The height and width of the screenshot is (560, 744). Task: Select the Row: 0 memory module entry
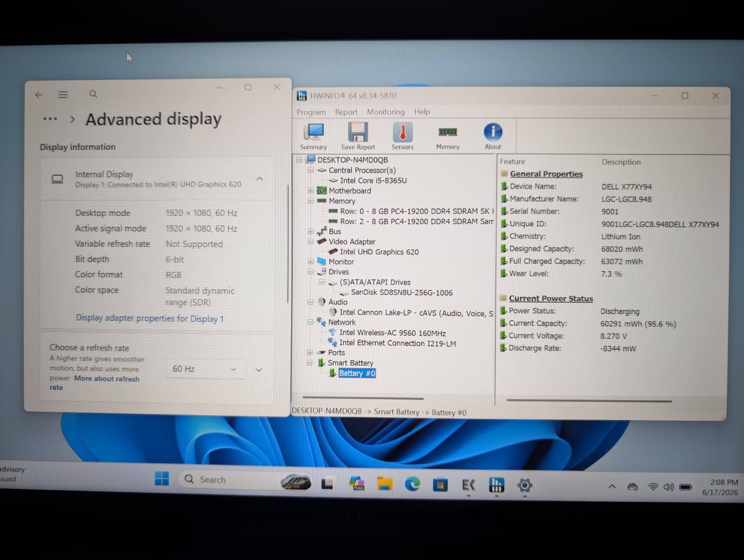pos(417,211)
